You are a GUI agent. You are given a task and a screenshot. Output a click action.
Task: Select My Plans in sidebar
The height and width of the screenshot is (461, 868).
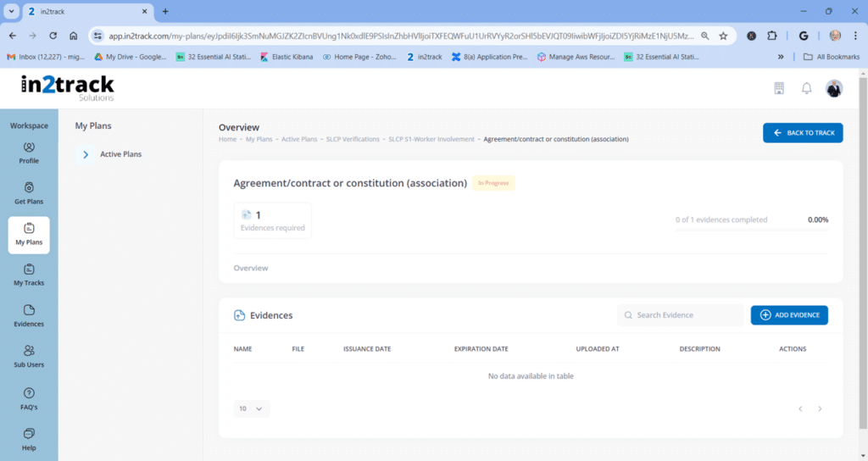tap(29, 235)
